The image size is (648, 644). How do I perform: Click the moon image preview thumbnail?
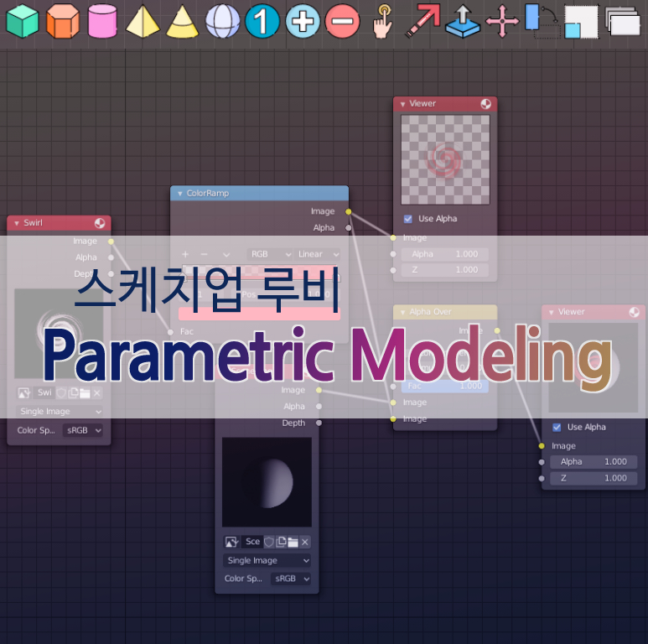point(267,482)
